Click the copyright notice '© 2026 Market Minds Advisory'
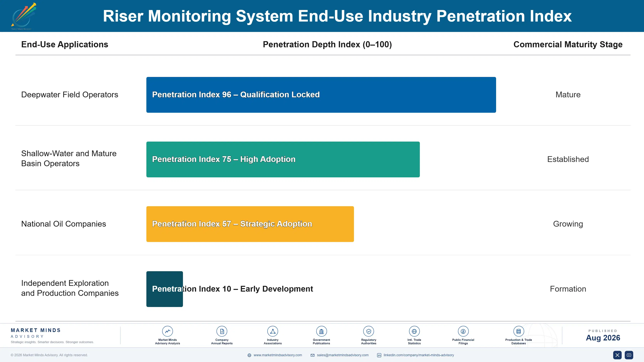 click(49, 355)
